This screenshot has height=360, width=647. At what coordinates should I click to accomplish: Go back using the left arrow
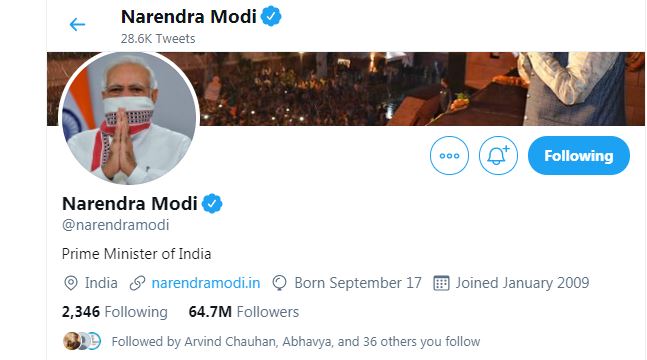coord(77,24)
